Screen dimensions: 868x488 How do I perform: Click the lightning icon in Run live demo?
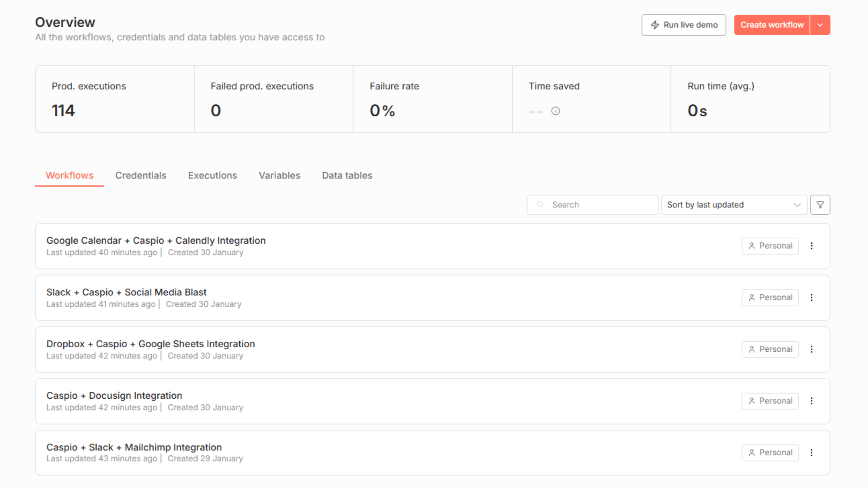[655, 25]
